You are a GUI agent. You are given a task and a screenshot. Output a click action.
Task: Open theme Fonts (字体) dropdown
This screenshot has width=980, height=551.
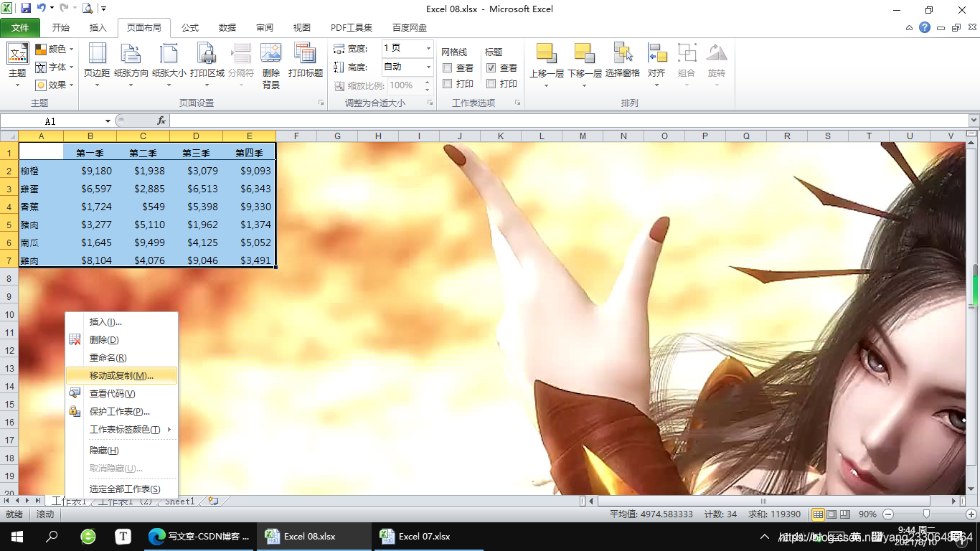tap(55, 67)
